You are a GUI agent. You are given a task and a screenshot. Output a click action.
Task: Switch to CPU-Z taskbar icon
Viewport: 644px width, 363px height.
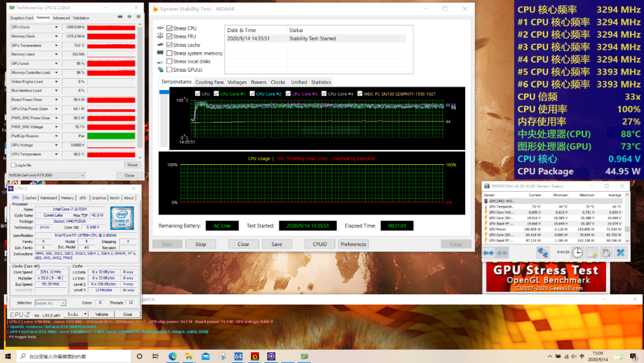(x=271, y=356)
